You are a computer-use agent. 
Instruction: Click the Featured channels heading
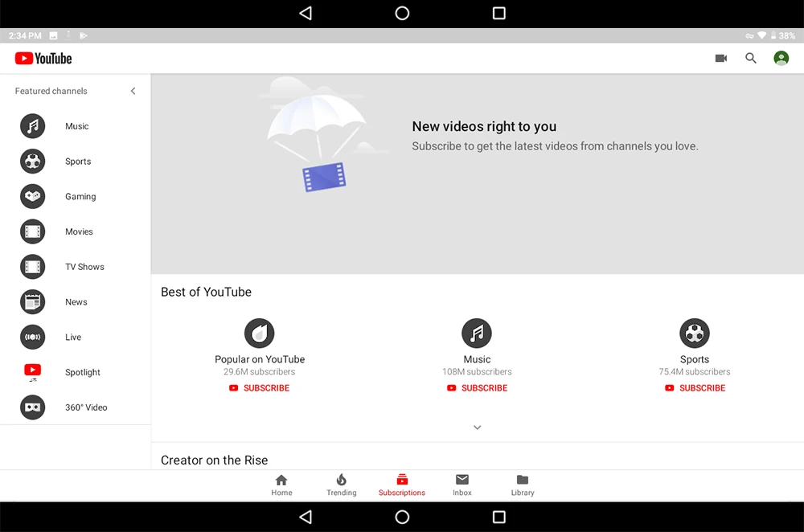tap(51, 91)
